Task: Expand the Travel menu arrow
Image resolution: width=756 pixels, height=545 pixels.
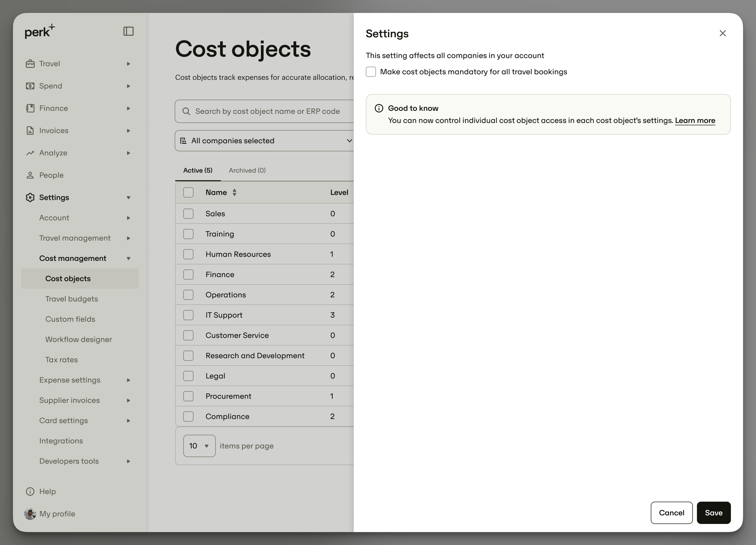Action: (128, 64)
